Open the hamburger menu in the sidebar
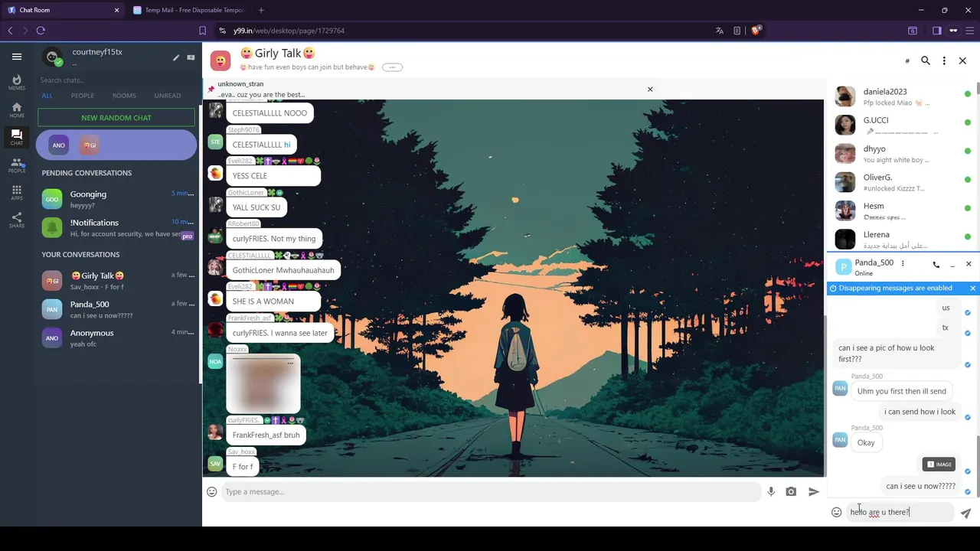This screenshot has height=551, width=980. 17,57
